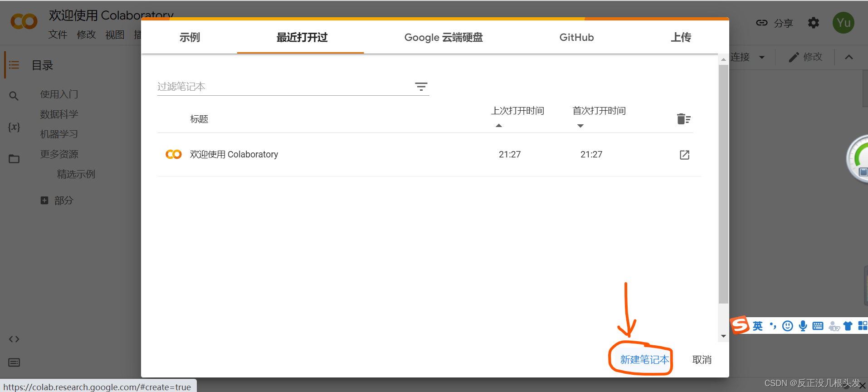
Task: Click the 目录 heading text
Action: click(x=43, y=65)
